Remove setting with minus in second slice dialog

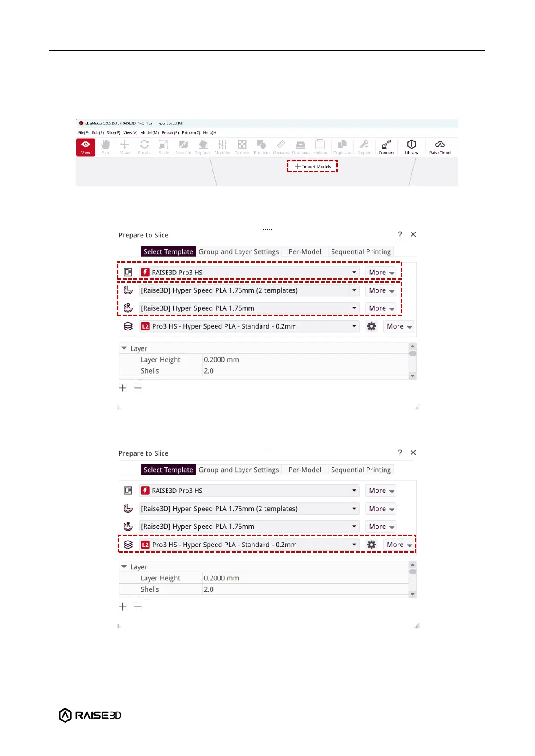point(138,607)
